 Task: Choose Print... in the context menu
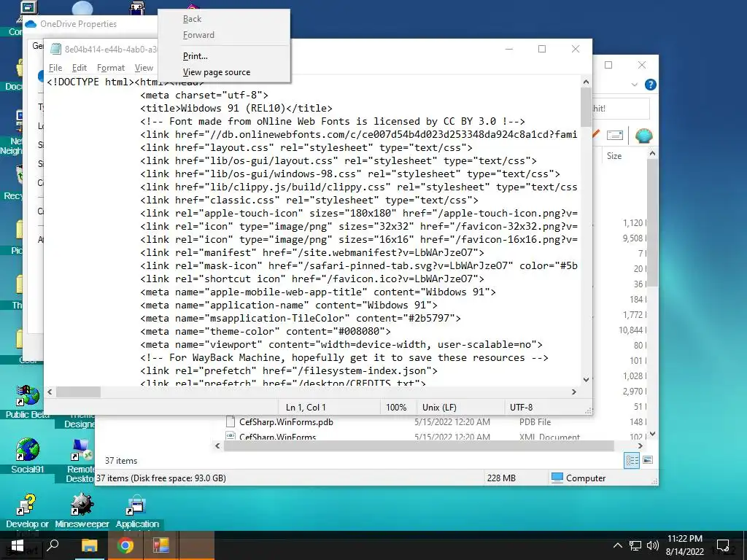(196, 55)
